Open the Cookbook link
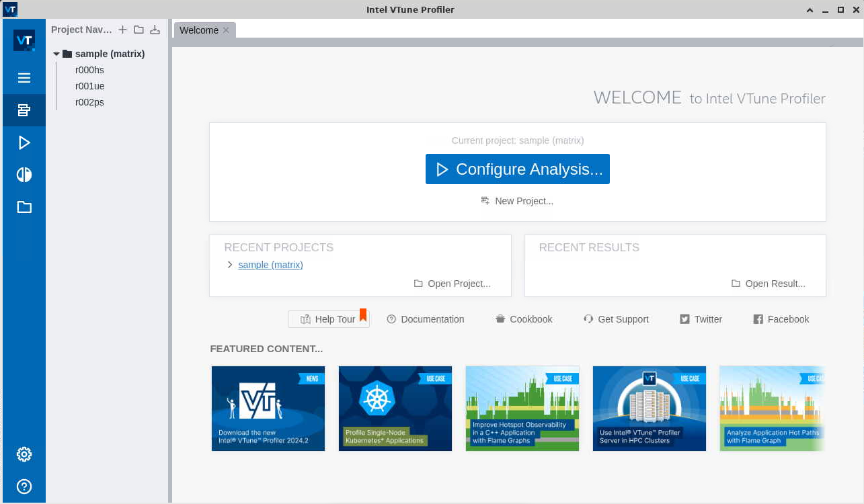The width and height of the screenshot is (864, 504). pyautogui.click(x=524, y=319)
